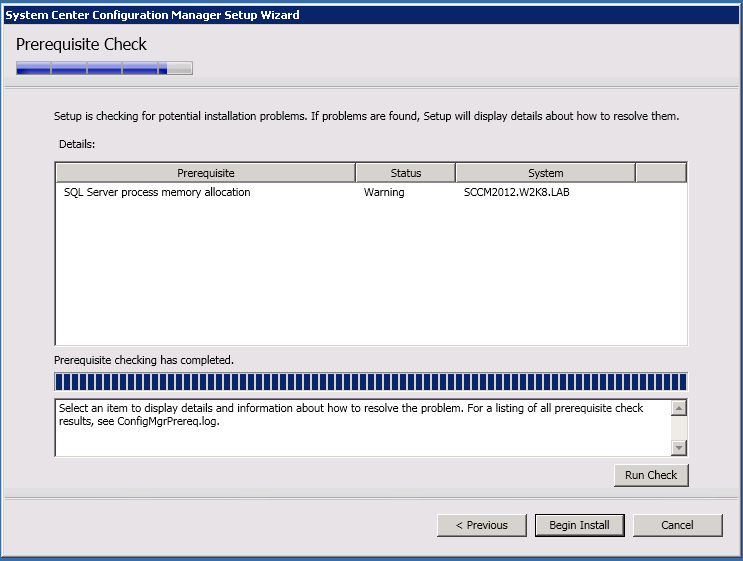Click the Setup Wizard title bar
The image size is (743, 561).
(x=371, y=15)
